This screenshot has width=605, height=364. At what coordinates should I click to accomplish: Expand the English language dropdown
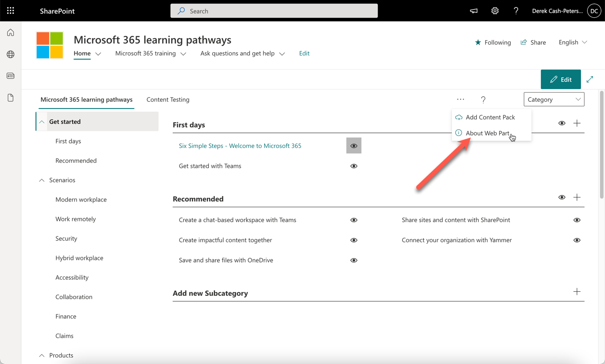[x=572, y=42]
